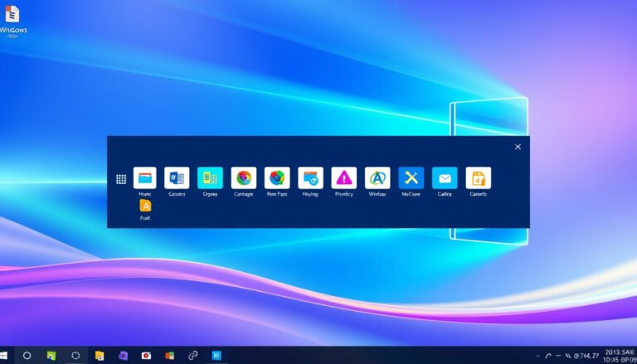This screenshot has width=637, height=364.
Task: Click the dashed circle taskbar icon
Action: click(75, 356)
